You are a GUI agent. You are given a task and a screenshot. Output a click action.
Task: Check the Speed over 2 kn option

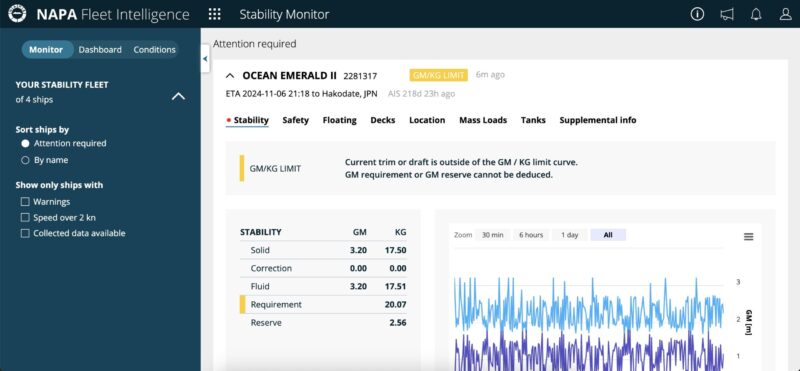click(25, 217)
